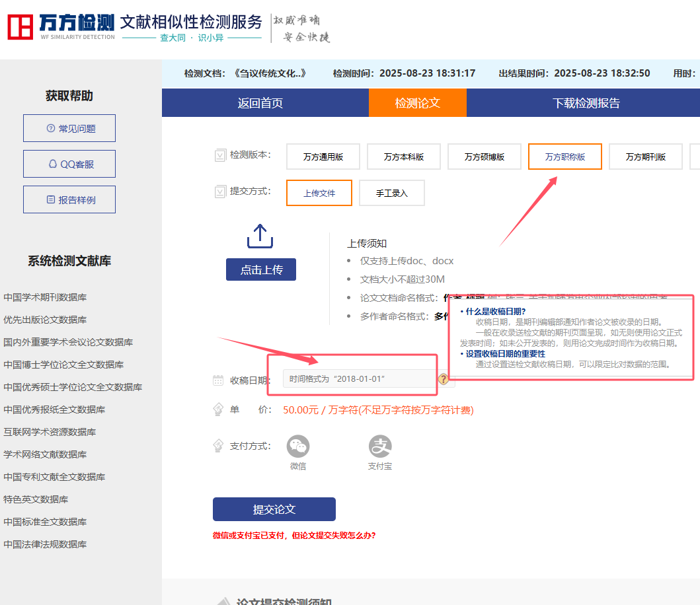Click the 提交论文 submit button
Image resolution: width=700 pixels, height=605 pixels.
(274, 509)
